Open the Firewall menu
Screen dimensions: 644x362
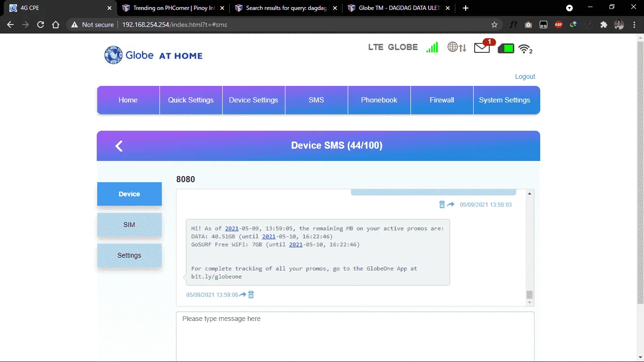tap(442, 100)
